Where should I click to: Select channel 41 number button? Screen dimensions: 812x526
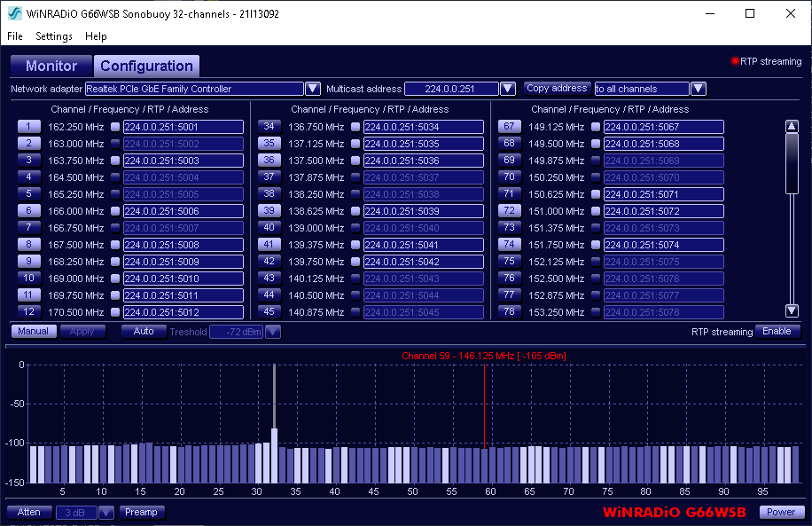(269, 245)
